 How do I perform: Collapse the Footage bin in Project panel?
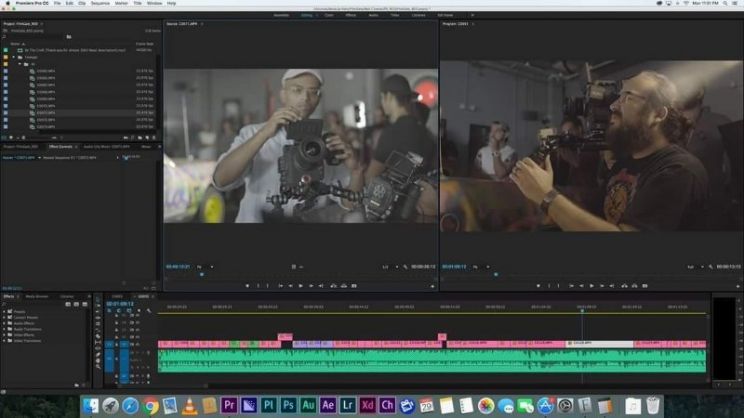(x=14, y=57)
